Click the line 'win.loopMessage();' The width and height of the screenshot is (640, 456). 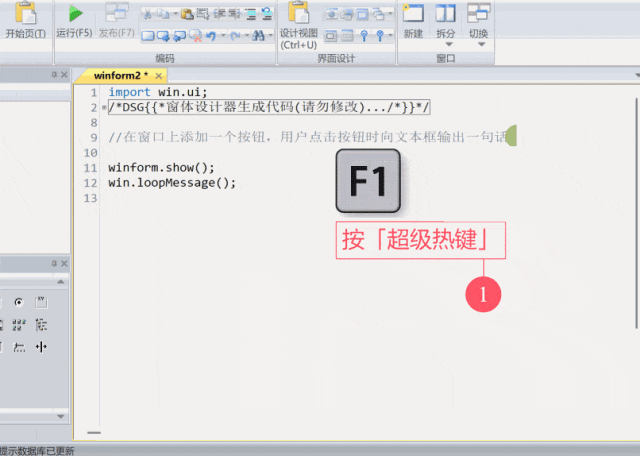click(x=172, y=182)
